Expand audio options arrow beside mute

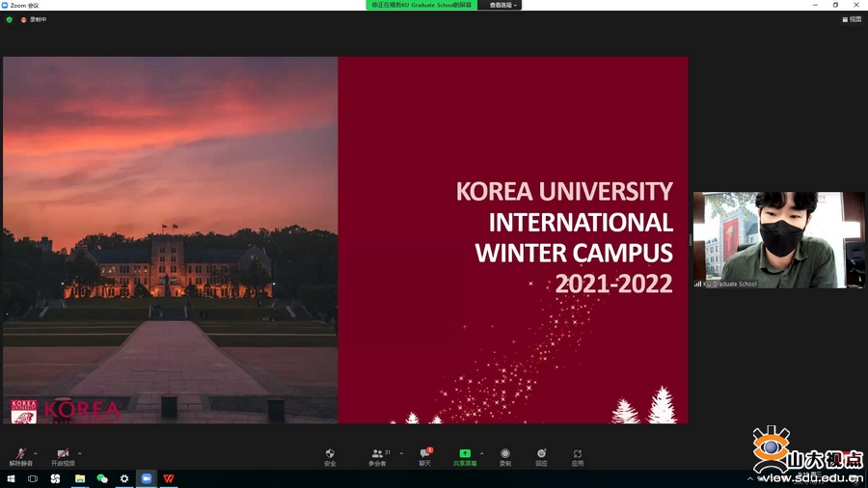36,453
